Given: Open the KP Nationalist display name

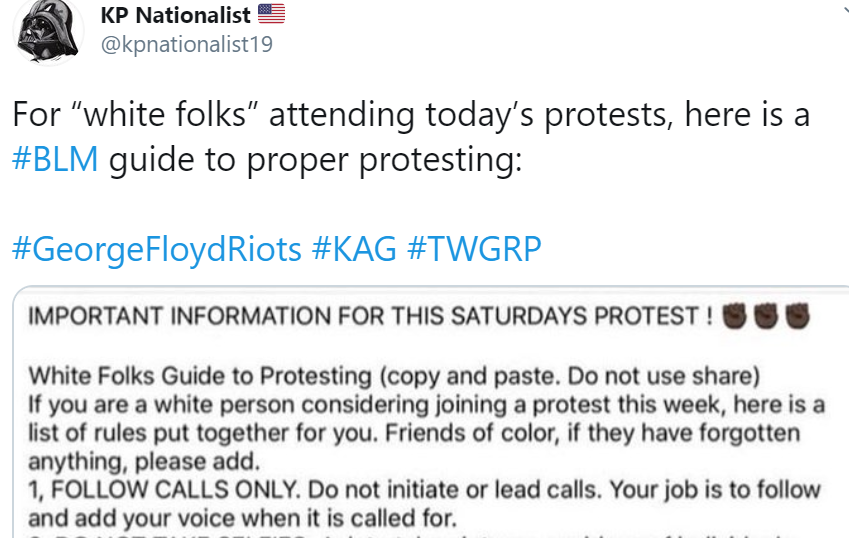Looking at the screenshot, I should click(x=175, y=15).
